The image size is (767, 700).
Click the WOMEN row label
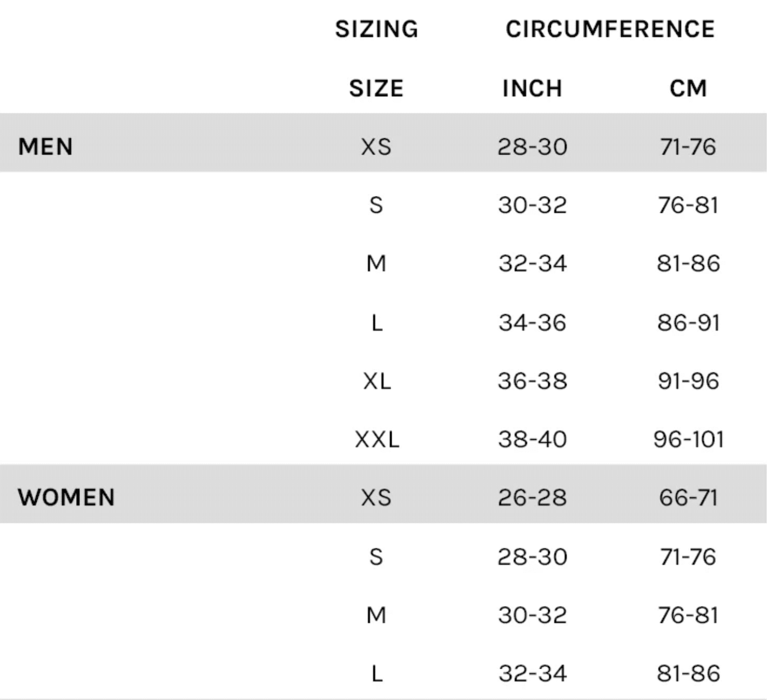point(66,497)
